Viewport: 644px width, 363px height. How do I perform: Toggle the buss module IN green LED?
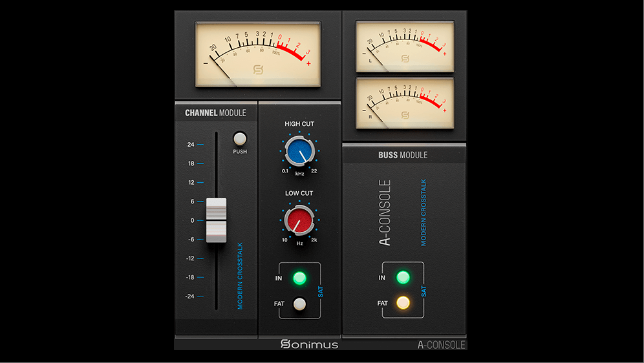coord(403,278)
